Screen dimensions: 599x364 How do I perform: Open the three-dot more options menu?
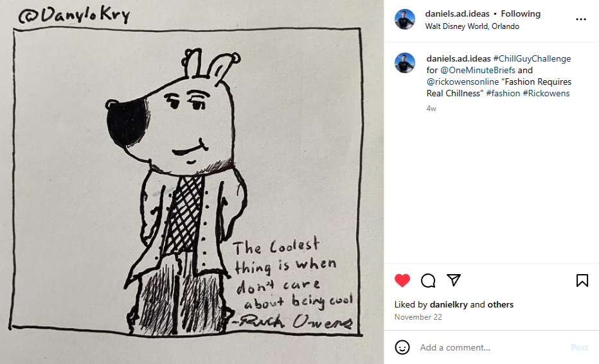[580, 19]
